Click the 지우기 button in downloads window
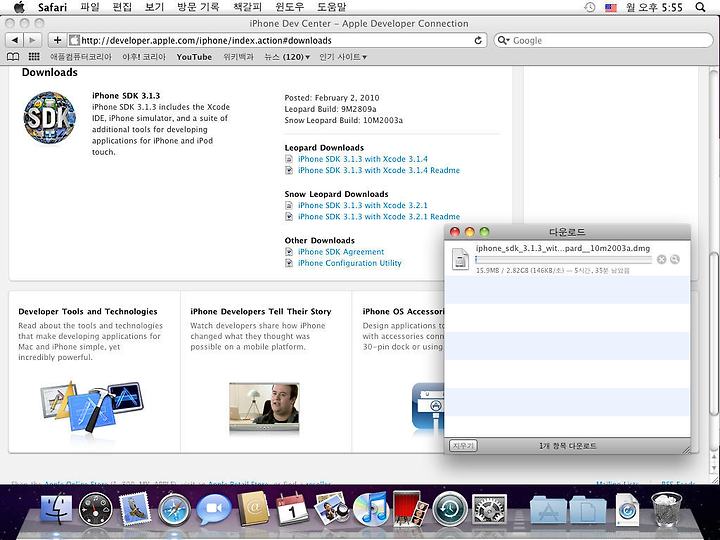Screen dimensions: 720x540 463,445
